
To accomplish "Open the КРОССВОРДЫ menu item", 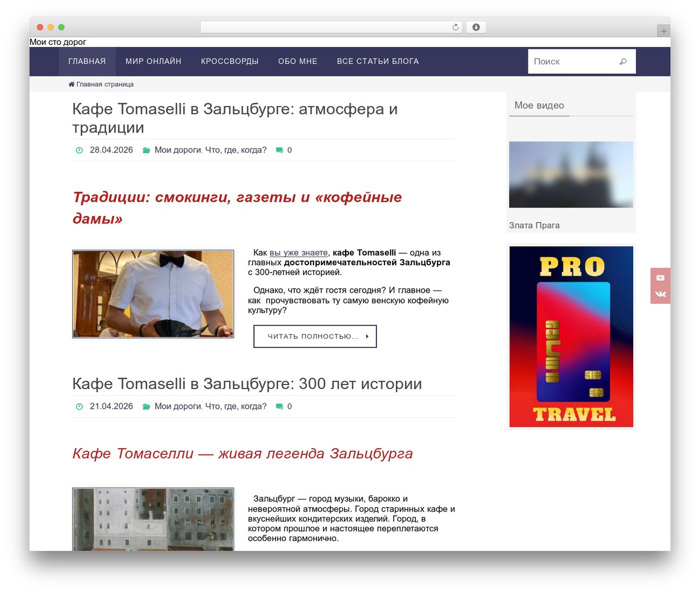I will coord(230,61).
